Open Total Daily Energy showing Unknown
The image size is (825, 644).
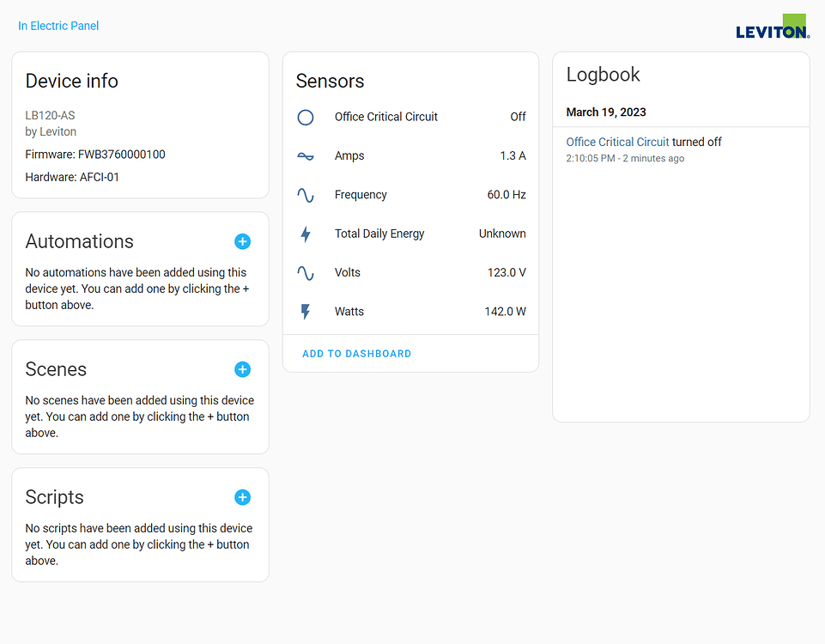pyautogui.click(x=410, y=234)
